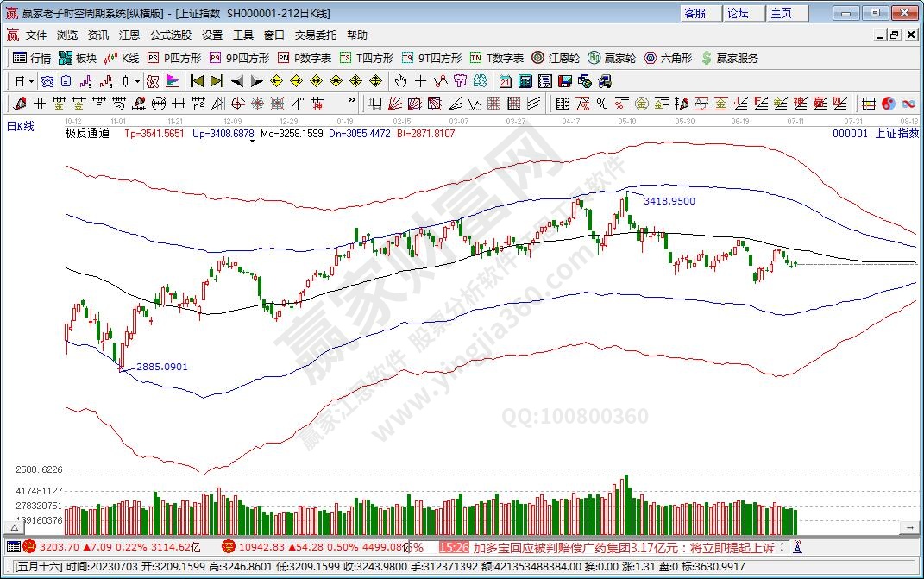This screenshot has width=924, height=579.
Task: Toggle the 极反通道 indicator button
Action: point(87,134)
